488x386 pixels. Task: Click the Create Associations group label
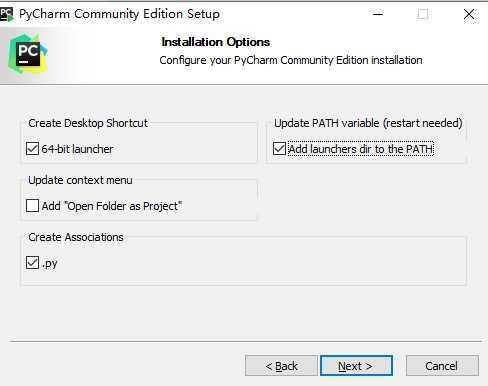(76, 237)
